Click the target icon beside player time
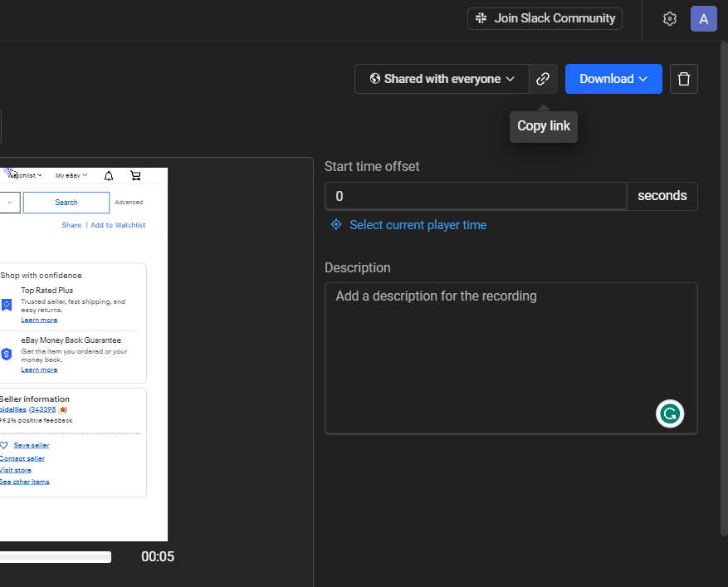 click(336, 225)
